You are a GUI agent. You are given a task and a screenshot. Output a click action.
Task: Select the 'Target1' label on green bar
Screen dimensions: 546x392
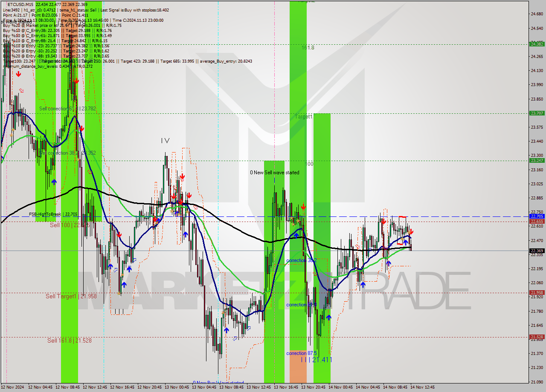pos(304,116)
